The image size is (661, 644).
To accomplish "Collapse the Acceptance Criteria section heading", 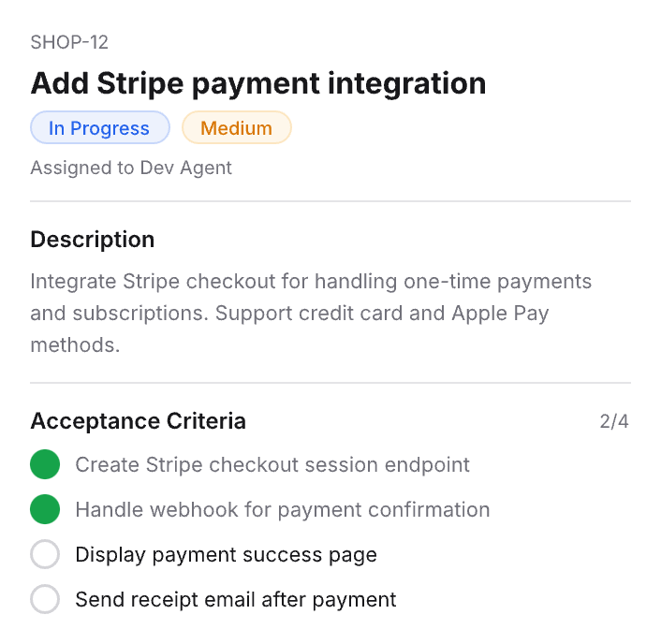I will click(x=139, y=421).
